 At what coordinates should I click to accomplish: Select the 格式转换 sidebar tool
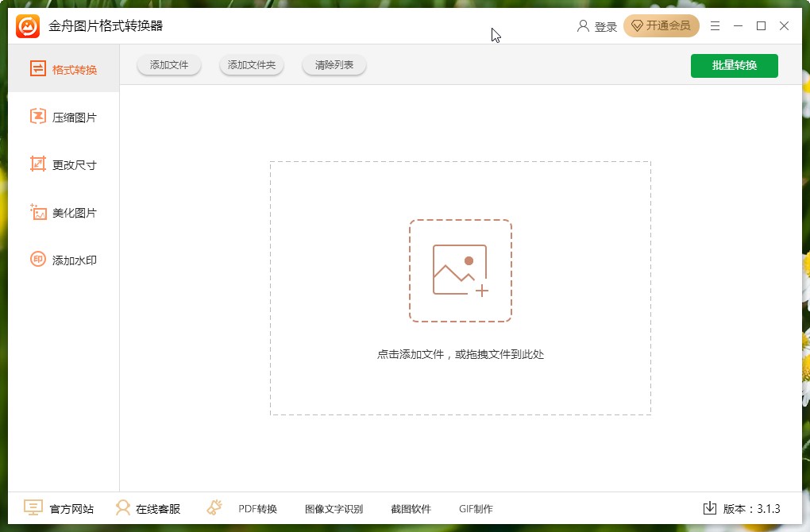(x=64, y=68)
